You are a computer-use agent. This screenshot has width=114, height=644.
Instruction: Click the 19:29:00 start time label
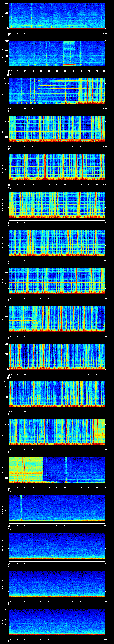pos(9,601)
